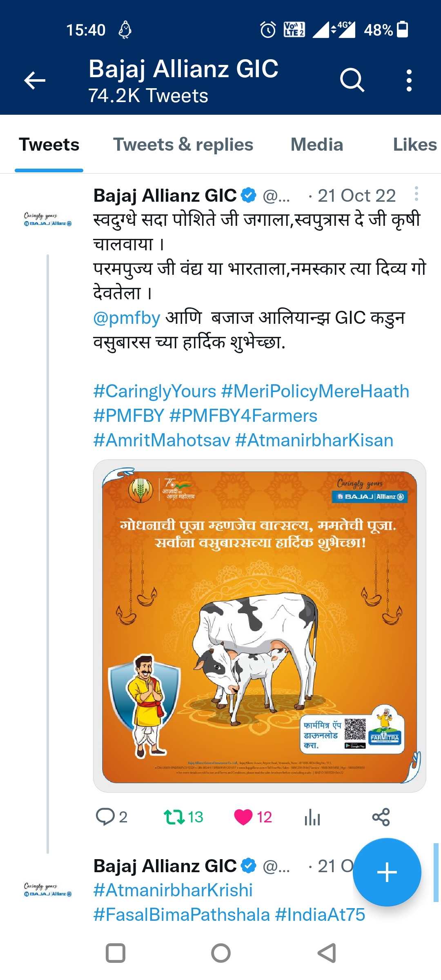
Task: Tap Bajaj Allianz avatar on first tweet
Action: point(48,219)
